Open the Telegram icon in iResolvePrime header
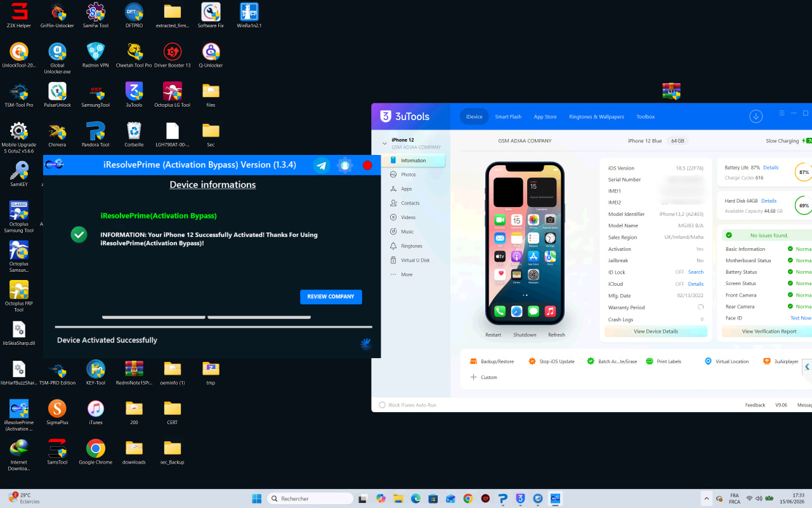This screenshot has width=812, height=508. (322, 165)
